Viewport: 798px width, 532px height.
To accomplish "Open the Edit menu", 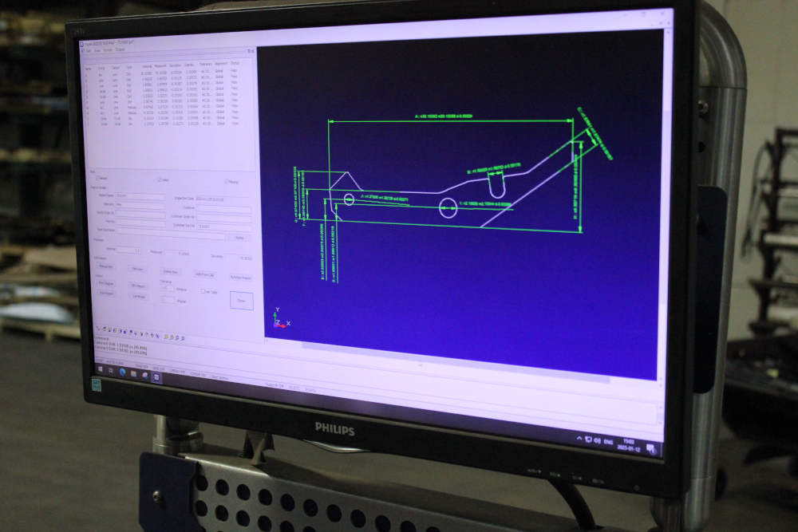I will (x=89, y=51).
